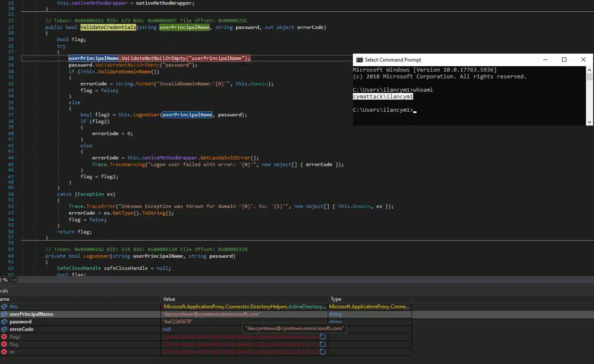Open Command Prompt title bar system icon

pos(359,60)
